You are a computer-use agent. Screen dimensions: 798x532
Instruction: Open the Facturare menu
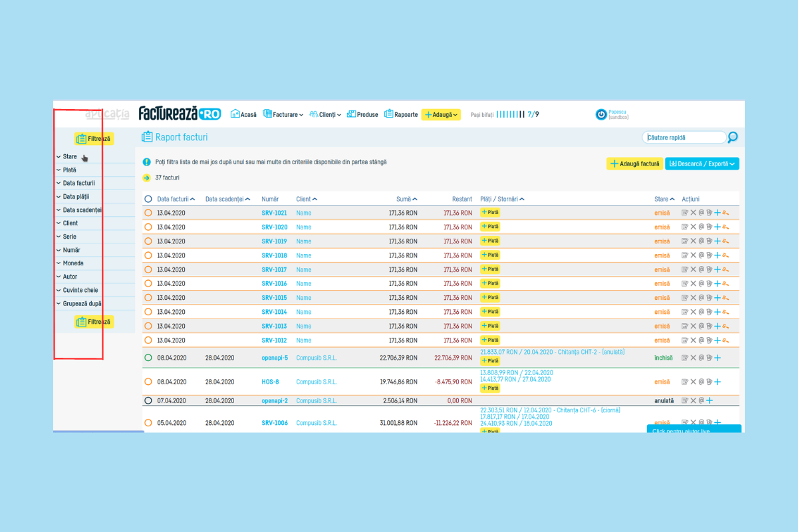(283, 114)
